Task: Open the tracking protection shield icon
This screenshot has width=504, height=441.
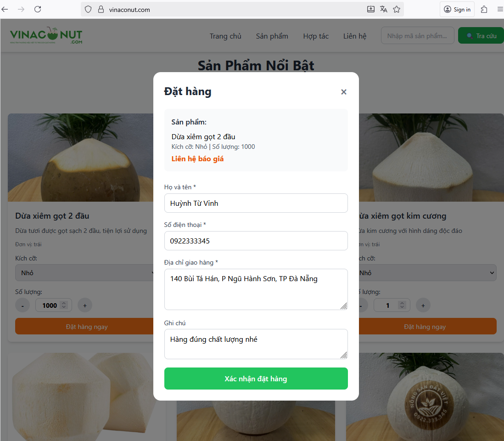Action: pos(87,9)
